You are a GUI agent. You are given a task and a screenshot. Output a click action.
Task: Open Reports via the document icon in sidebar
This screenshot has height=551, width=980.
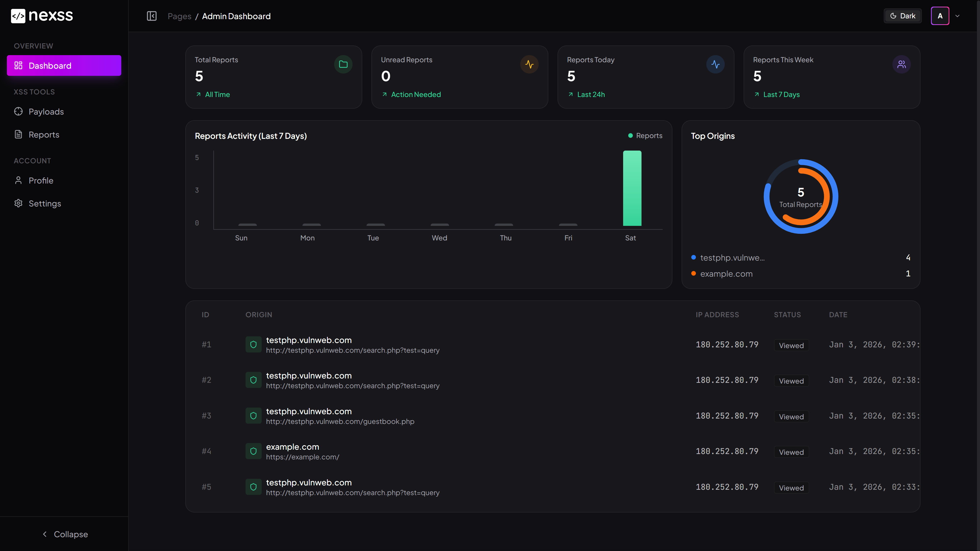tap(18, 134)
